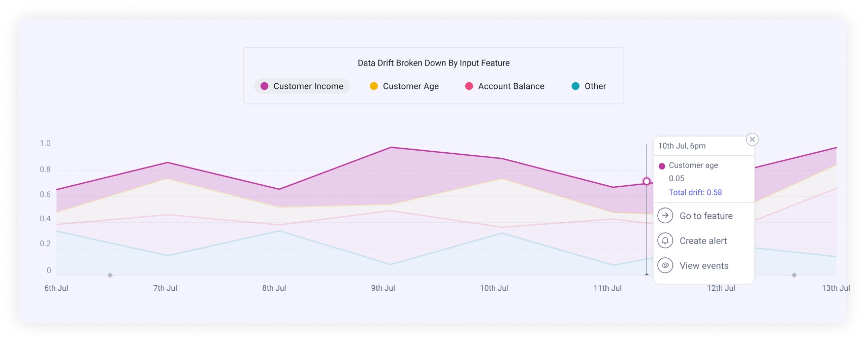Click the highlighted data point on the purple line

coord(647,181)
